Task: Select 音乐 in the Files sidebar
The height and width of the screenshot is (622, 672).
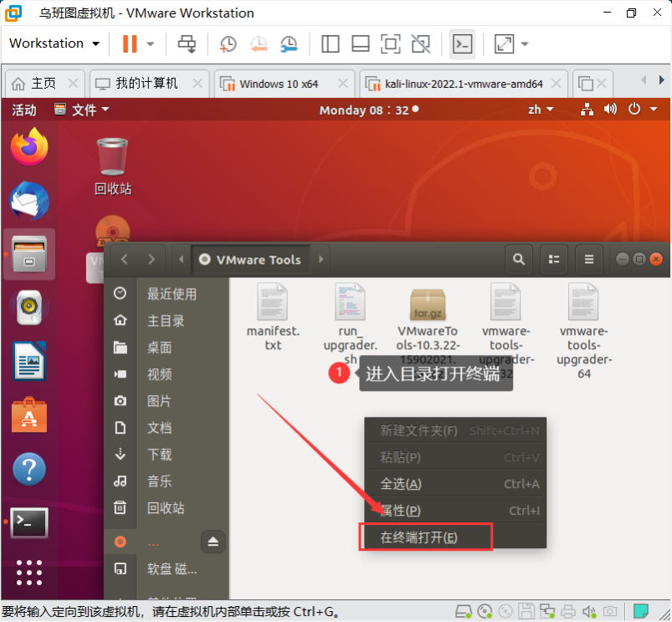Action: 167,481
